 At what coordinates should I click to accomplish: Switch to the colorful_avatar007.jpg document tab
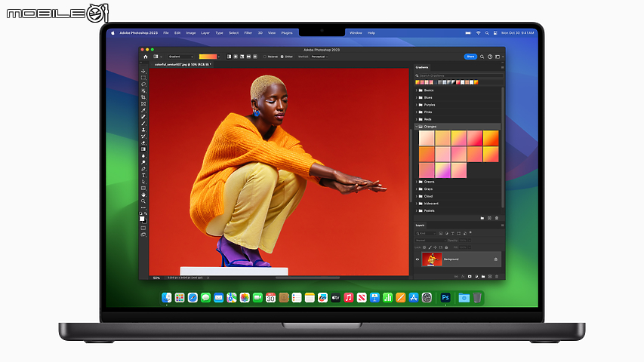pyautogui.click(x=183, y=64)
